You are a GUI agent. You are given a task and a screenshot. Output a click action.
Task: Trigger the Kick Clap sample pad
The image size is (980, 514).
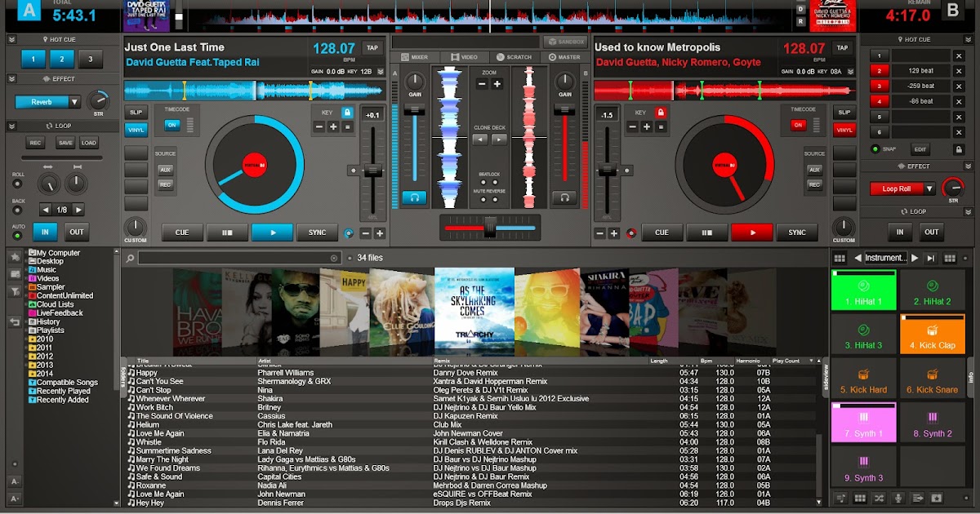point(933,335)
